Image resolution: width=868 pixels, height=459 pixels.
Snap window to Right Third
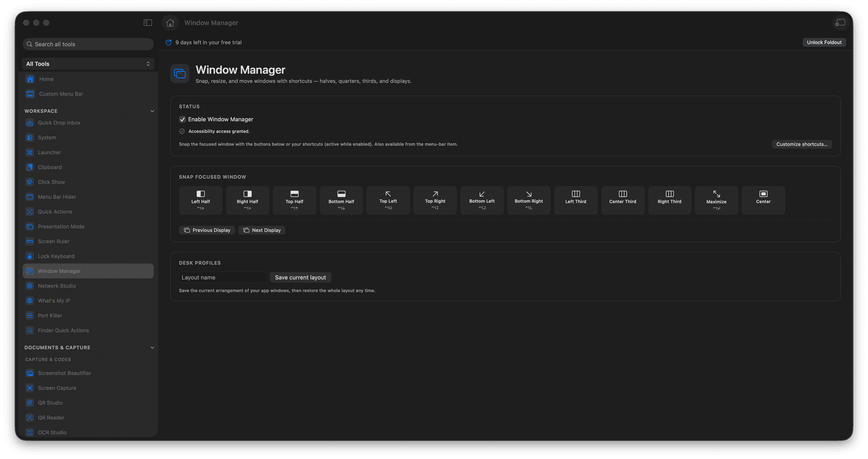click(x=670, y=200)
